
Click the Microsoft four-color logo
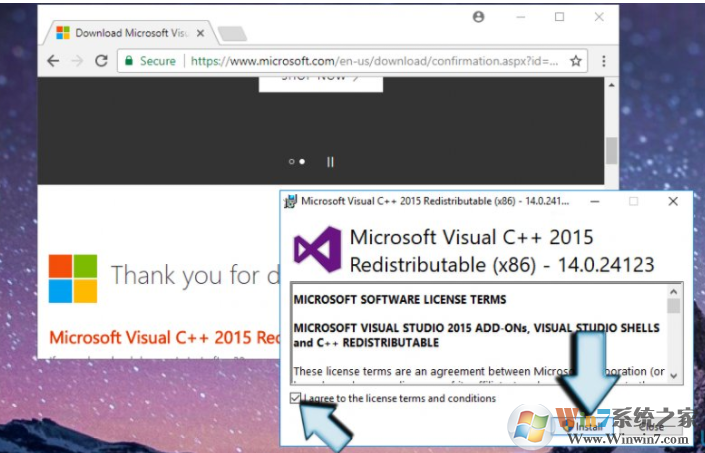[73, 277]
